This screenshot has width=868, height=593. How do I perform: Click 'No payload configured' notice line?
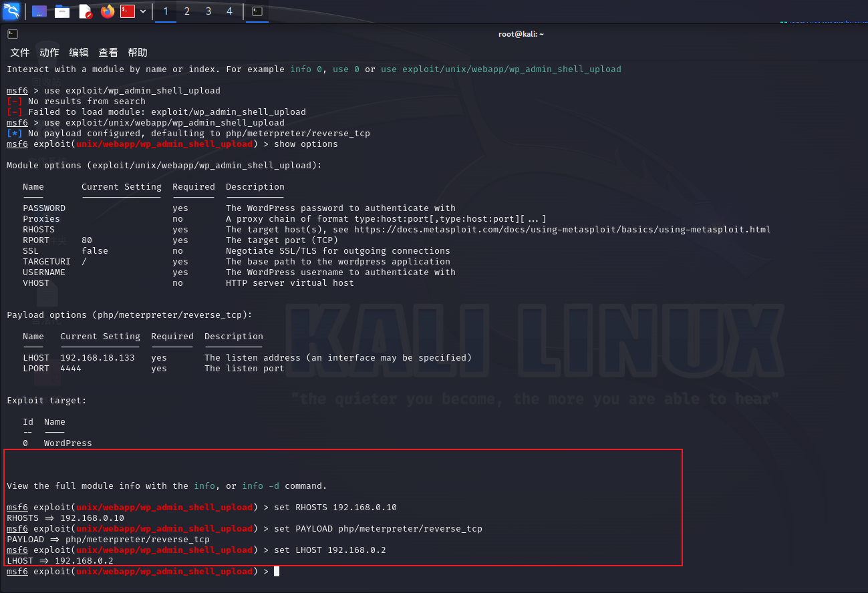[x=188, y=134]
